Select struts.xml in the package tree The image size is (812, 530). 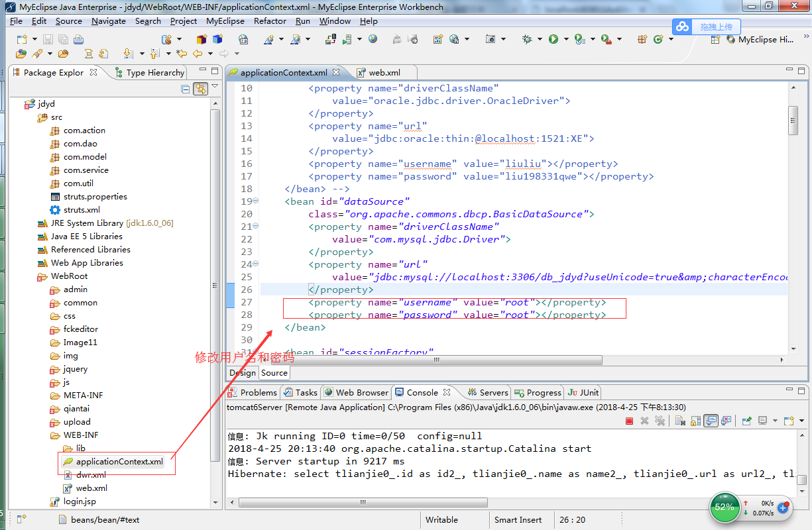[82, 210]
